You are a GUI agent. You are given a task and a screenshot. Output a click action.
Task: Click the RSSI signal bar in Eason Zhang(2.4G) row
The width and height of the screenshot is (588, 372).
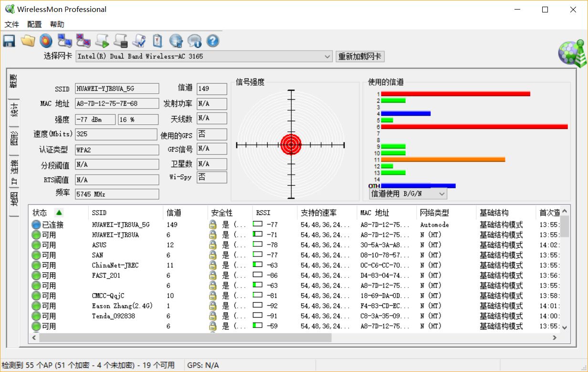click(x=258, y=306)
